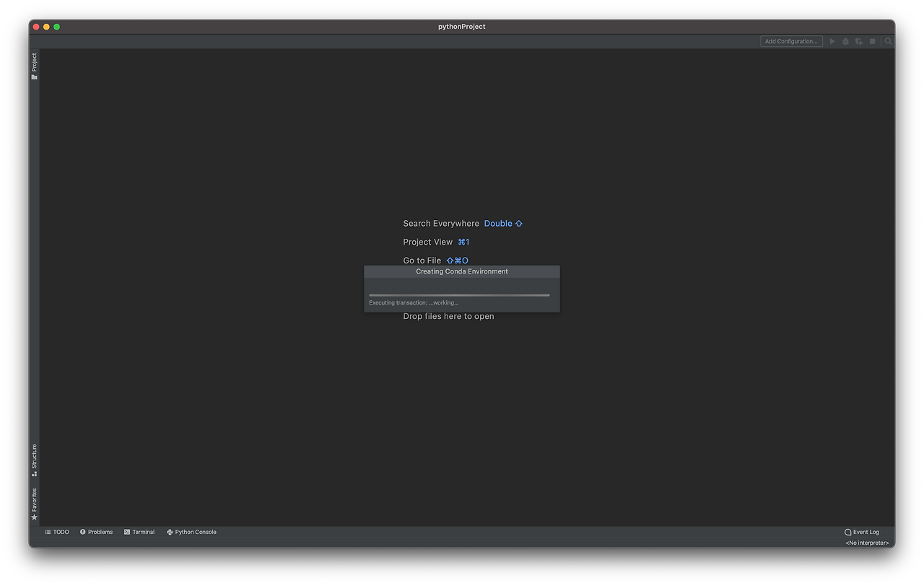Open the Problems tool window

tap(96, 532)
